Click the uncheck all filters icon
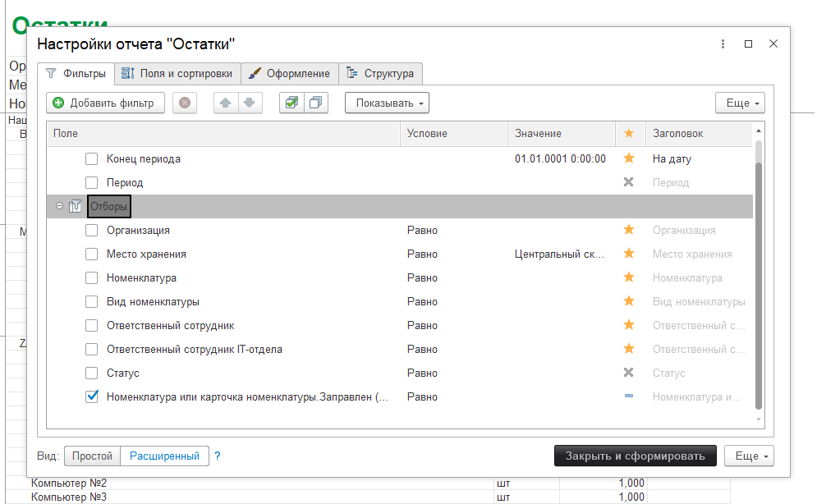 pyautogui.click(x=315, y=103)
